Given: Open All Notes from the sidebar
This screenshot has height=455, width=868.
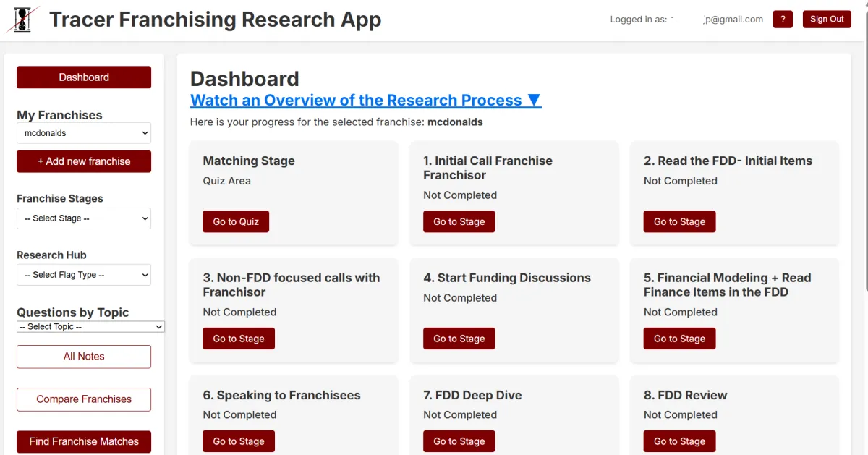Looking at the screenshot, I should click(84, 357).
